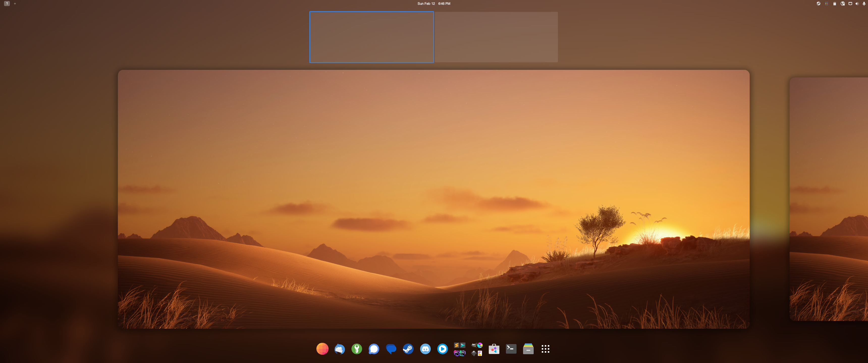The height and width of the screenshot is (363, 868).
Task: Launch GNOME Software store from dock
Action: (494, 349)
